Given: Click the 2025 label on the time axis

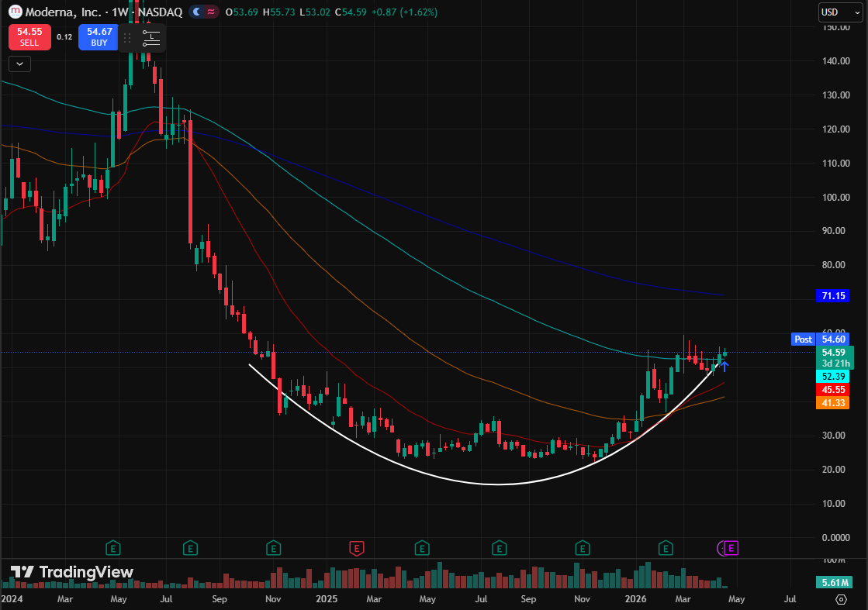Looking at the screenshot, I should pyautogui.click(x=327, y=599).
